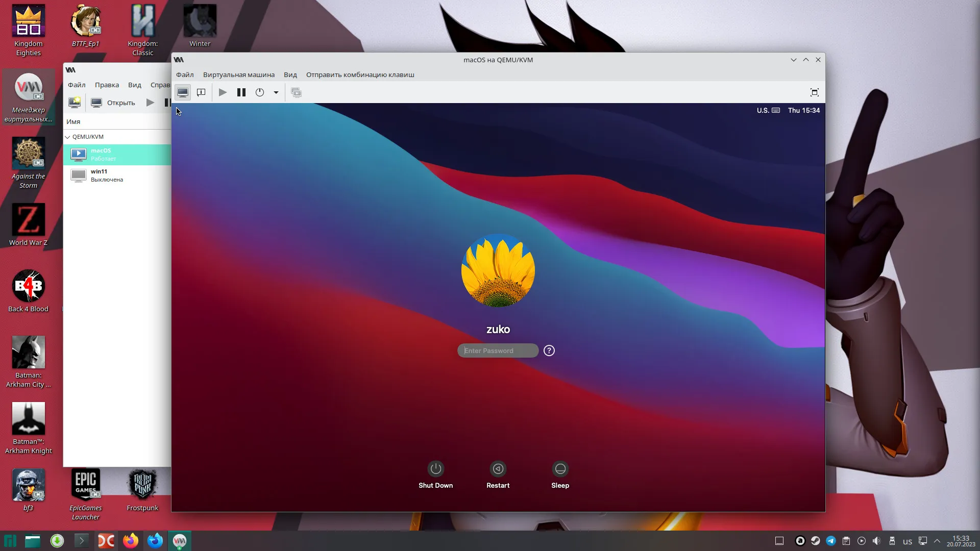Click Открыть button in the VM manager
The height and width of the screenshot is (551, 980).
click(113, 103)
